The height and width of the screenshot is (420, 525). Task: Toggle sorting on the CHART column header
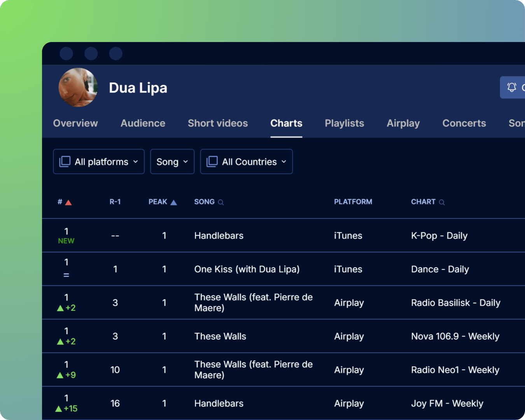tap(423, 202)
